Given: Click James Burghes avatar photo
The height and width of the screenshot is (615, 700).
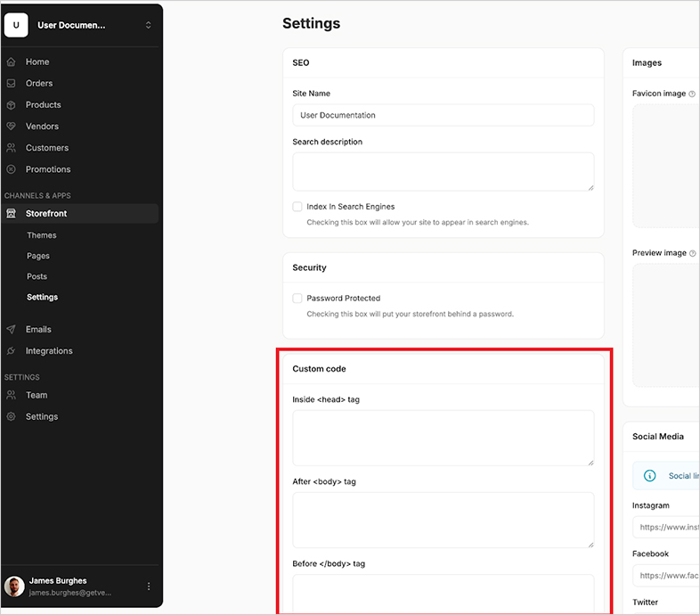Looking at the screenshot, I should tap(14, 586).
